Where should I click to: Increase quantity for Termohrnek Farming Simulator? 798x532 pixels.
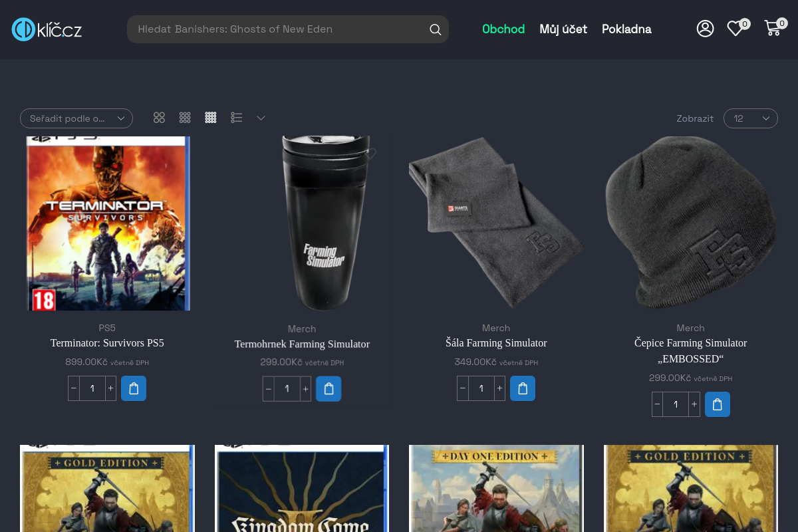[305, 389]
